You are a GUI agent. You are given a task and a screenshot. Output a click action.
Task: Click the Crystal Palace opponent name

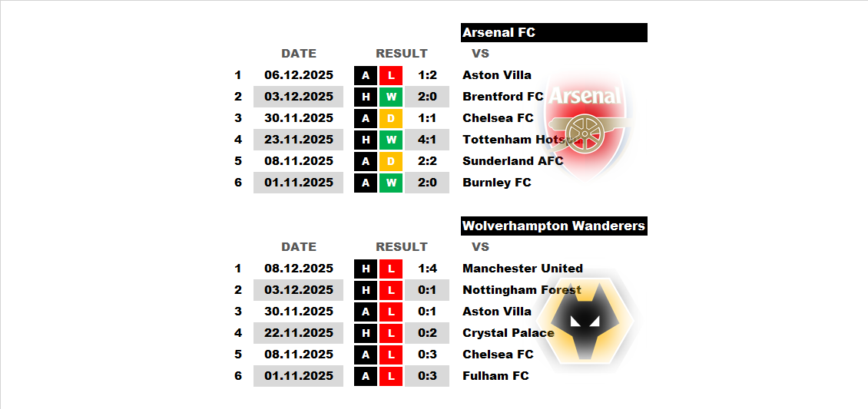[x=508, y=333]
